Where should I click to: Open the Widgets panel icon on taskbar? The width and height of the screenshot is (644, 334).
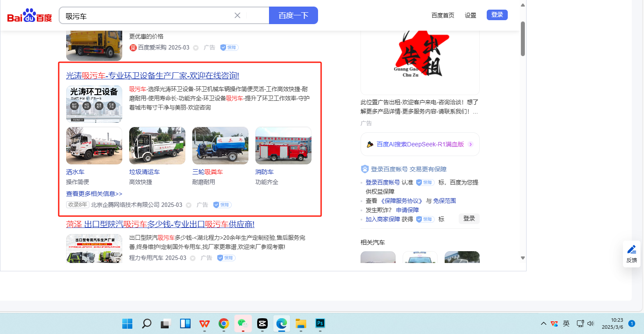point(185,324)
